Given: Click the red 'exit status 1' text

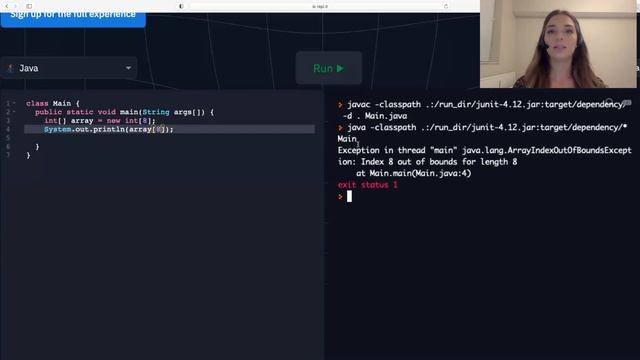Looking at the screenshot, I should pyautogui.click(x=367, y=185).
